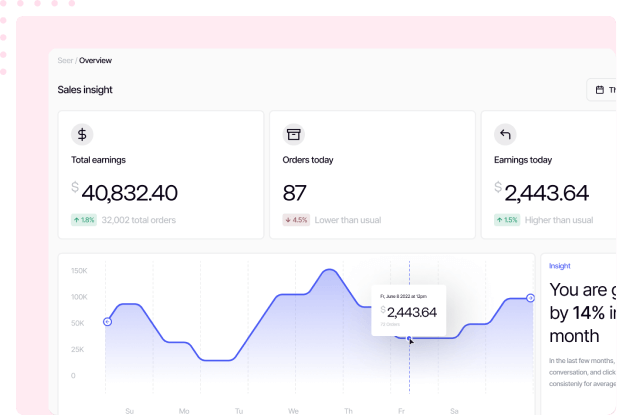Screen dimensions: 617x415
Task: Click the highlighted Friday data point on chart
Action: click(x=409, y=339)
